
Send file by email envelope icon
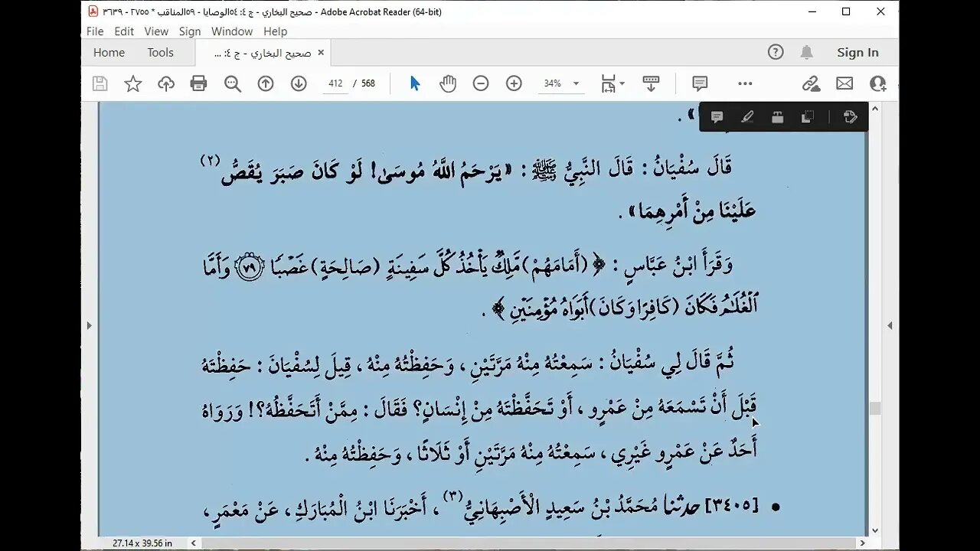pyautogui.click(x=844, y=83)
